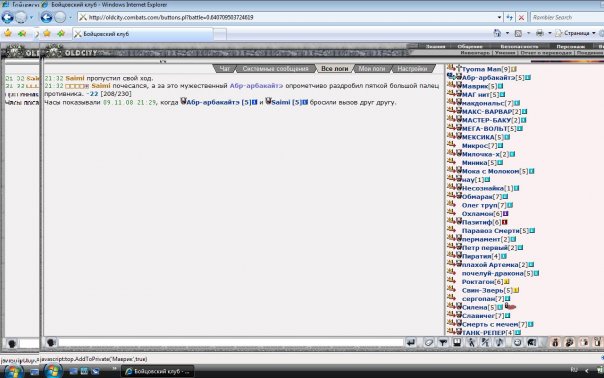Click the face icon left of chat input
The image size is (604, 378).
coord(51,342)
